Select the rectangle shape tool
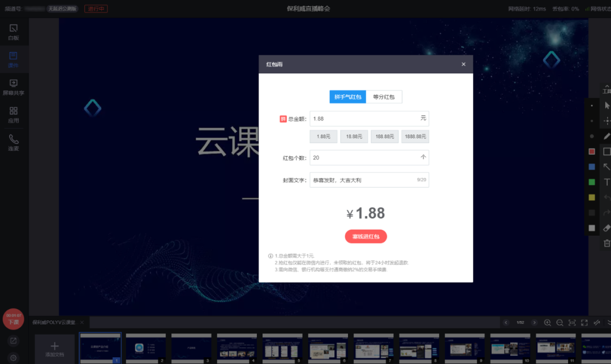The width and height of the screenshot is (611, 364). click(607, 151)
